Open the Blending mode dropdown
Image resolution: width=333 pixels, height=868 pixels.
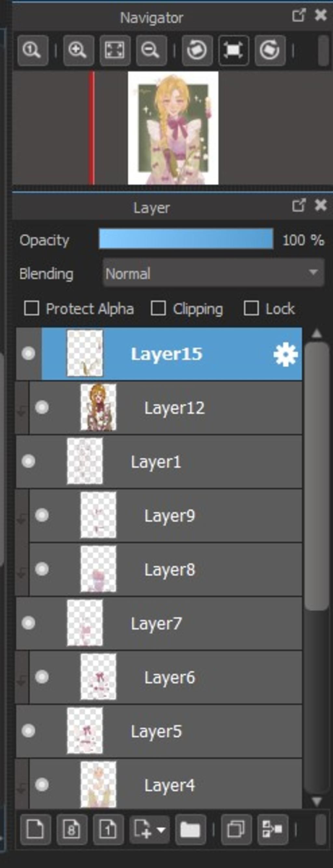click(x=213, y=273)
